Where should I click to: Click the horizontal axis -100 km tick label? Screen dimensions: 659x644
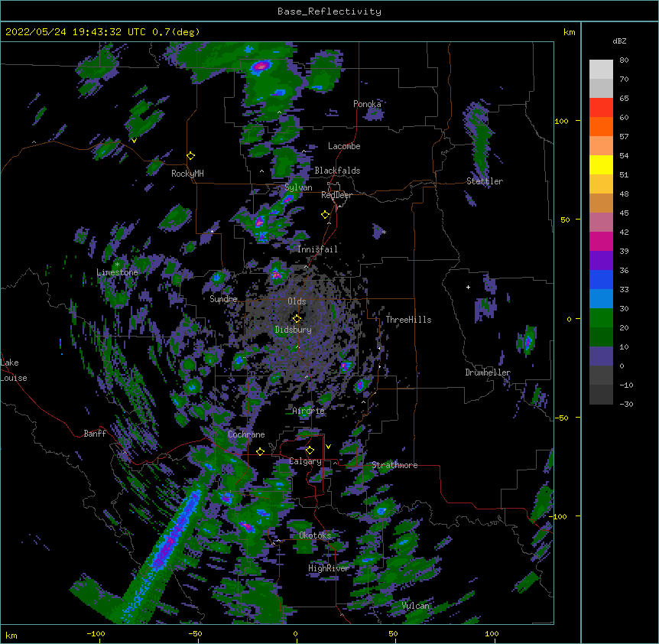pos(96,633)
